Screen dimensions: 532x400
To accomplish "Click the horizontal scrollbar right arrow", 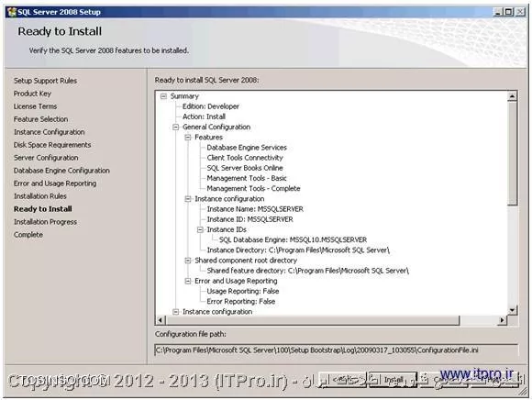I will (x=502, y=320).
